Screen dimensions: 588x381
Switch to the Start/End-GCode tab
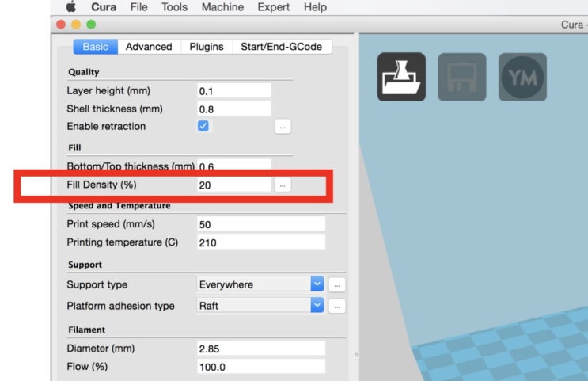pos(281,47)
